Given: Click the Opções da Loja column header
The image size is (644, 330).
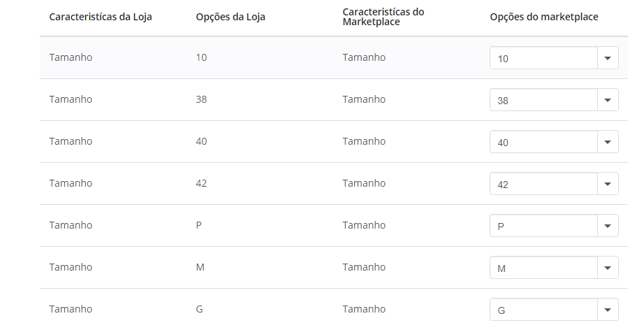Looking at the screenshot, I should [x=230, y=17].
